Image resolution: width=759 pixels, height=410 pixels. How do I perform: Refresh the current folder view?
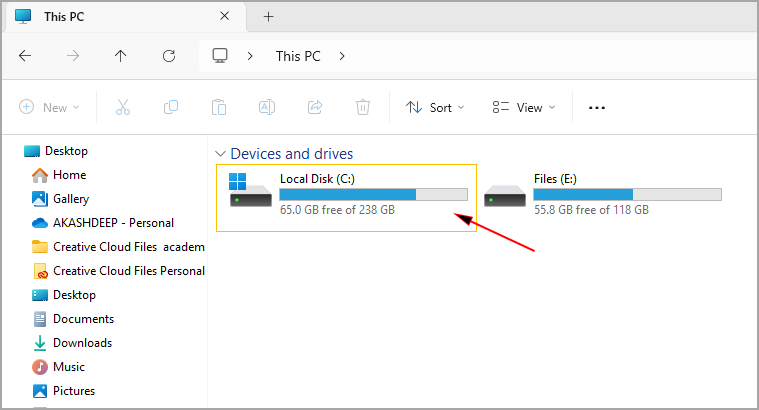169,56
